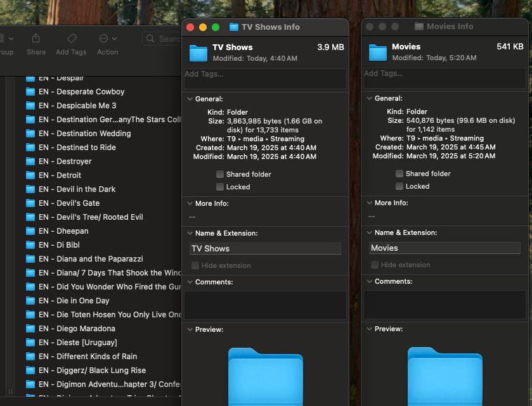532x406 pixels.
Task: Toggle Locked checkbox in TV Shows Info
Action: 220,187
